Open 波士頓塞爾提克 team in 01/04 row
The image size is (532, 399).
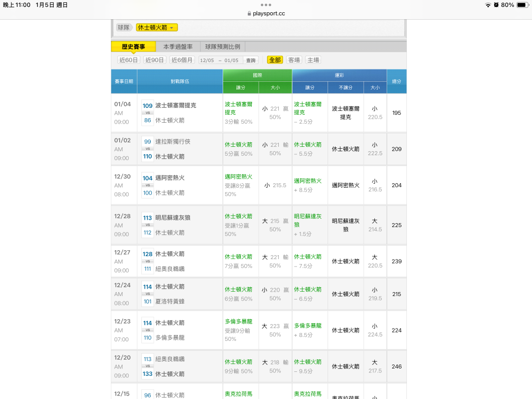click(x=176, y=105)
